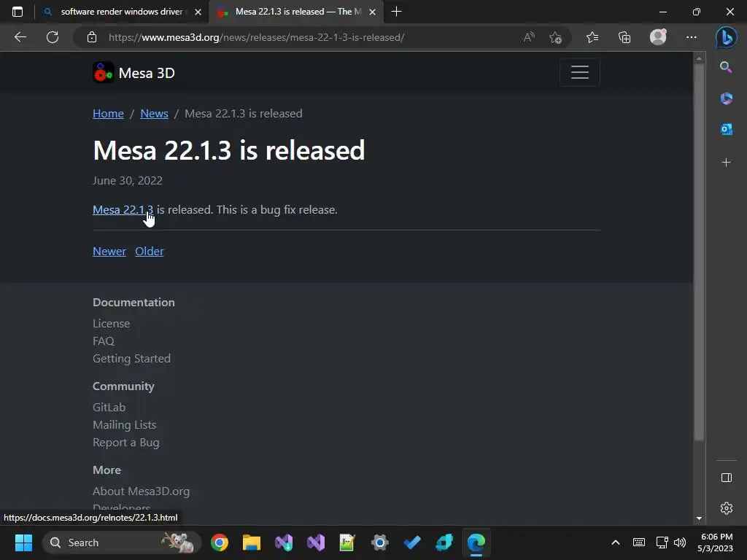Open Bing chat sidebar button
747x560 pixels.
click(726, 37)
